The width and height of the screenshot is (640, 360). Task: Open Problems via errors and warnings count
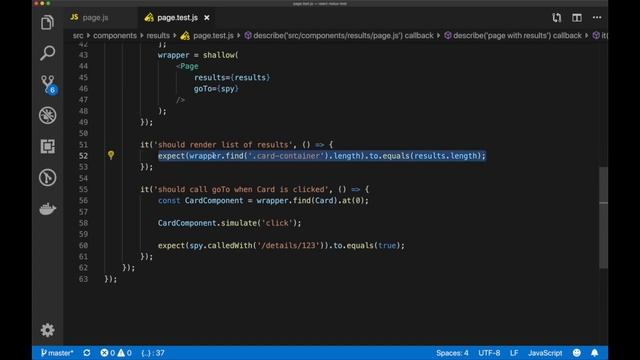point(116,353)
